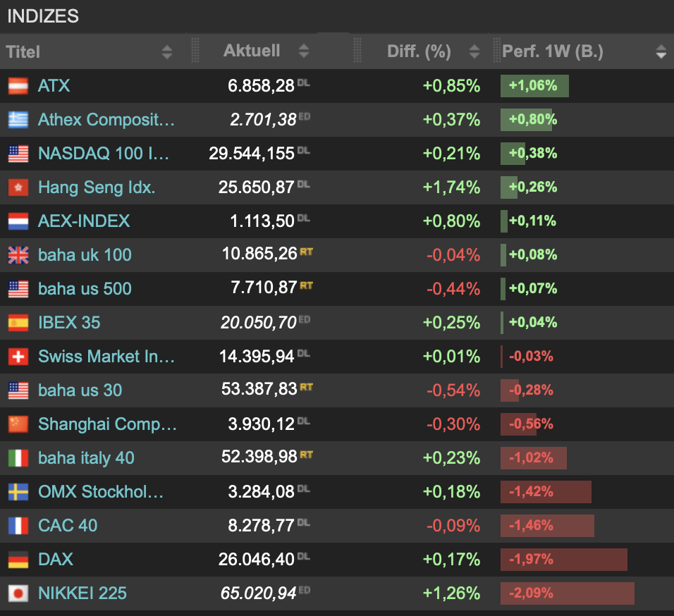Click the NIKKEI 225 -2,09% performance bar
674x616 pixels.
tap(567, 593)
